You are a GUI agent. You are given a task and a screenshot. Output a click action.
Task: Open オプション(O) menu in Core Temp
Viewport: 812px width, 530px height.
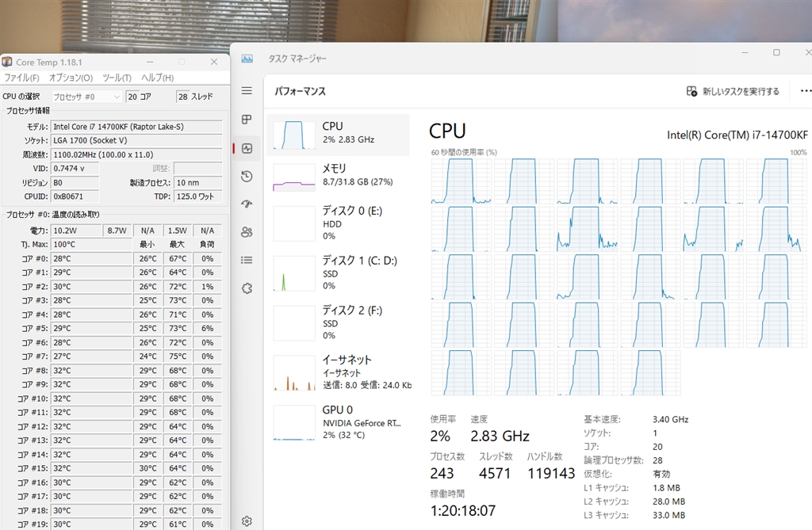71,78
